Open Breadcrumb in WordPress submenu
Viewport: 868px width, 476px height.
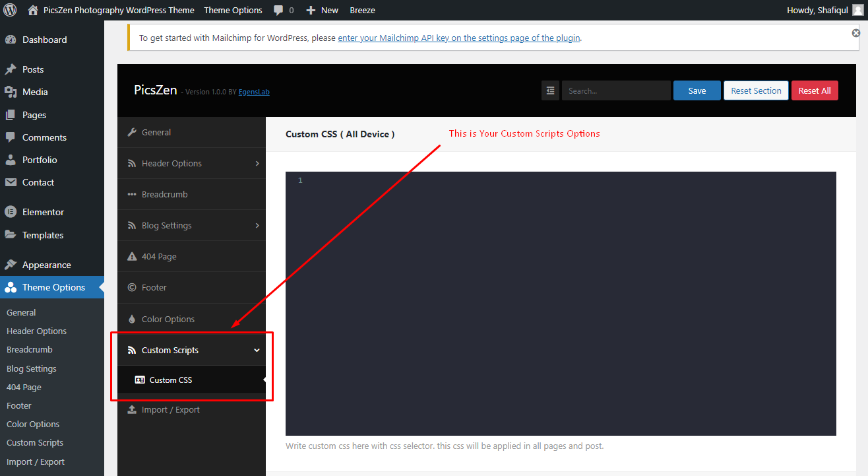(30, 349)
